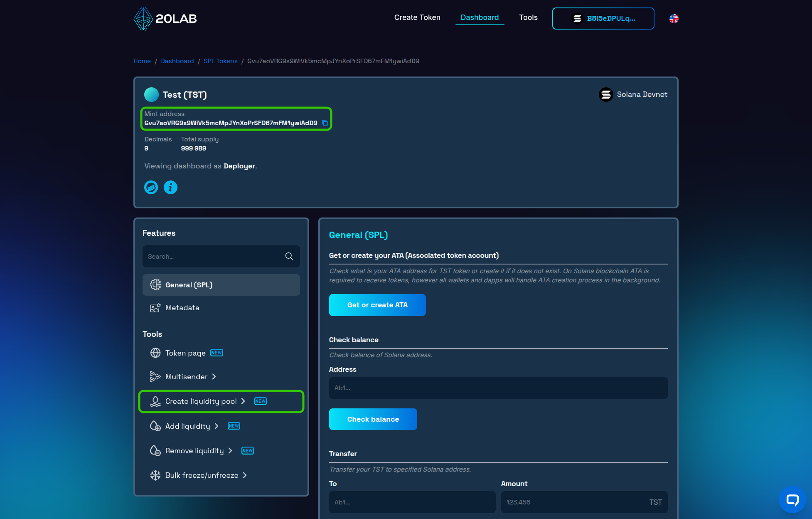This screenshot has height=519, width=812.
Task: Select Metadata in Features list
Action: pos(182,308)
